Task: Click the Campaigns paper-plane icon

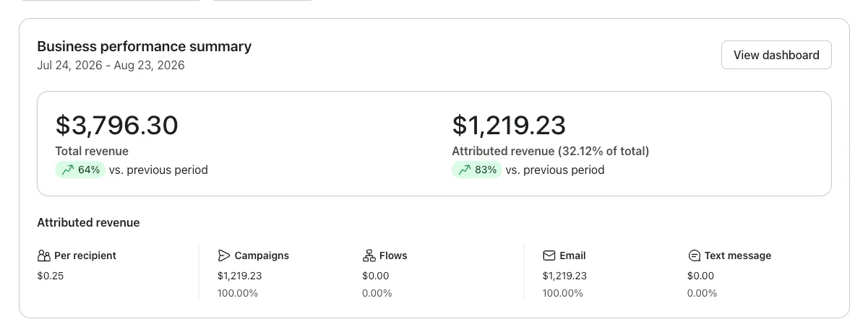Action: tap(224, 255)
